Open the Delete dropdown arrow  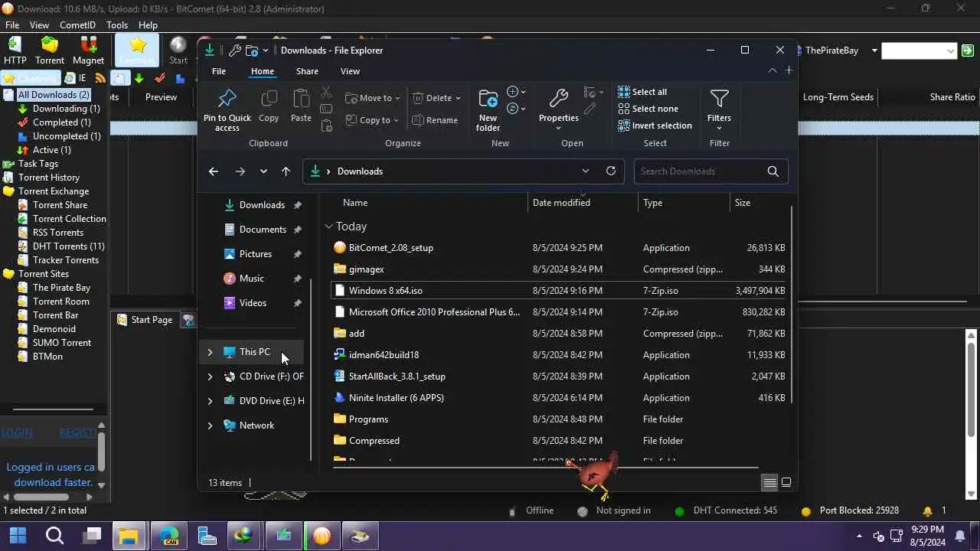coord(458,98)
